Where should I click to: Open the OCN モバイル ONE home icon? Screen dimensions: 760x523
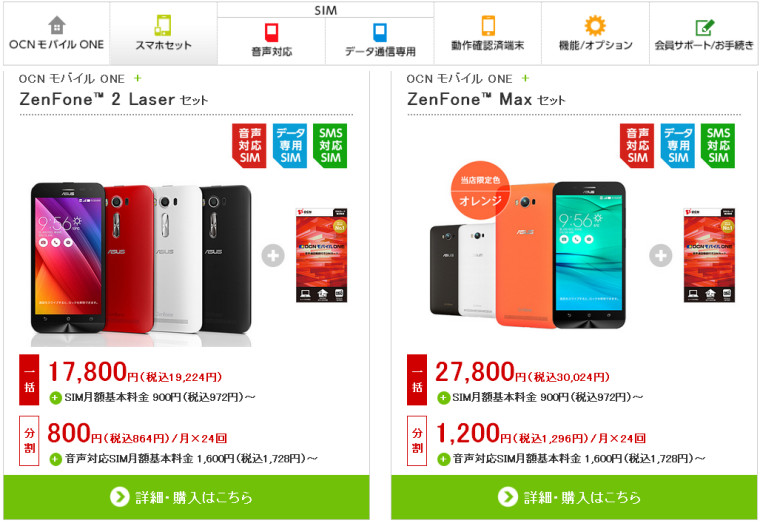pyautogui.click(x=57, y=26)
